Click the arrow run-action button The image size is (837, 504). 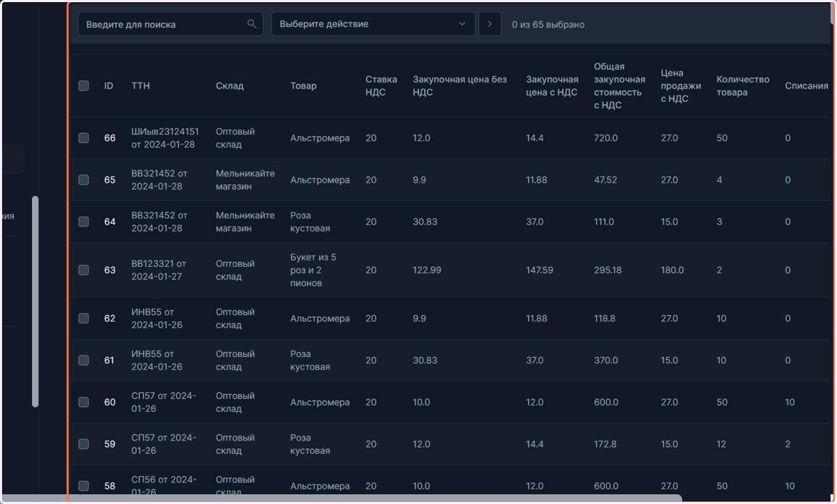(490, 24)
